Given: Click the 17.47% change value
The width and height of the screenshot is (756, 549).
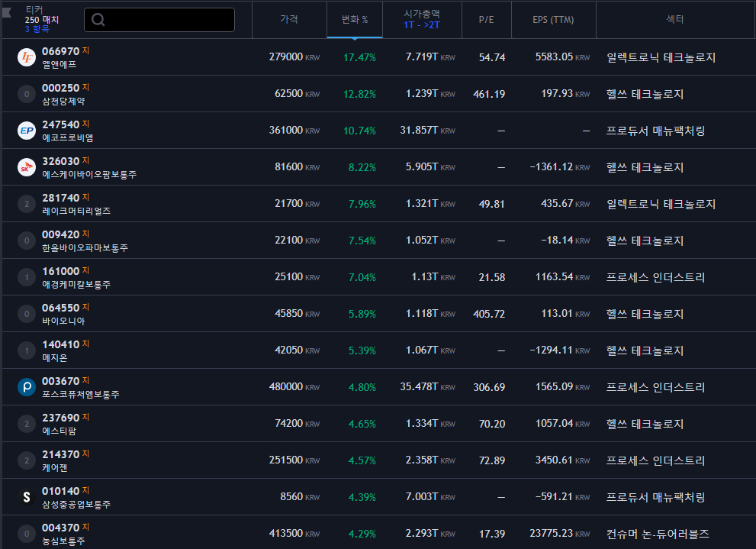Looking at the screenshot, I should pyautogui.click(x=359, y=57).
